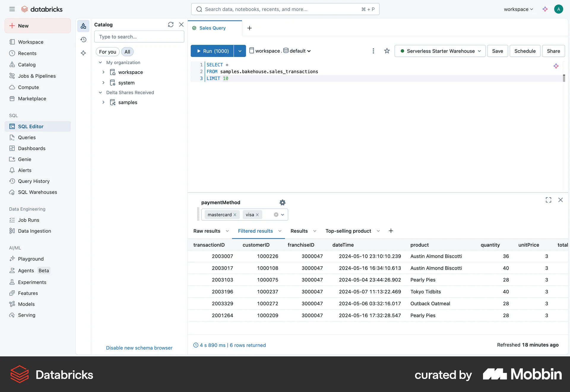Click the query duration and rows returned link
This screenshot has height=392, width=570.
[229, 345]
